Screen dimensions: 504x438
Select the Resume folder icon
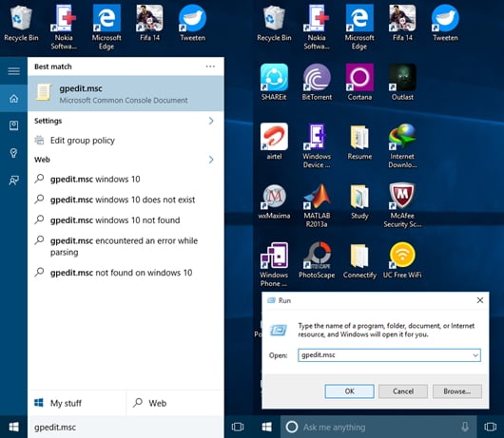pyautogui.click(x=359, y=142)
